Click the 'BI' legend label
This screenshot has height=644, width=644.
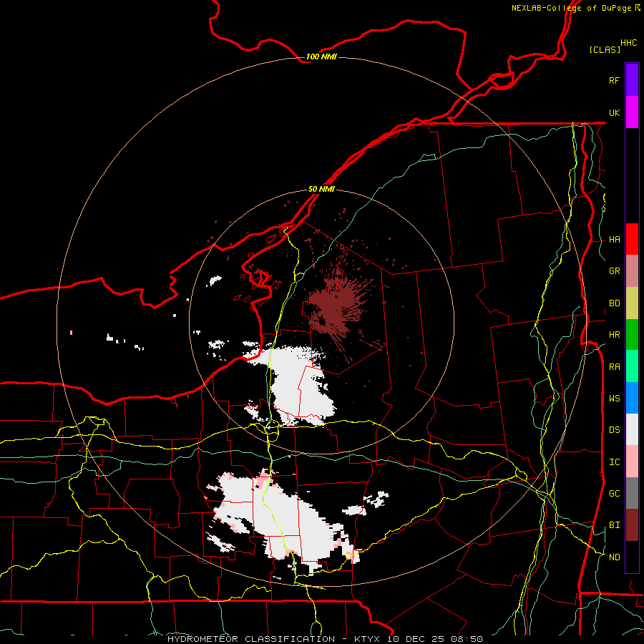614,525
